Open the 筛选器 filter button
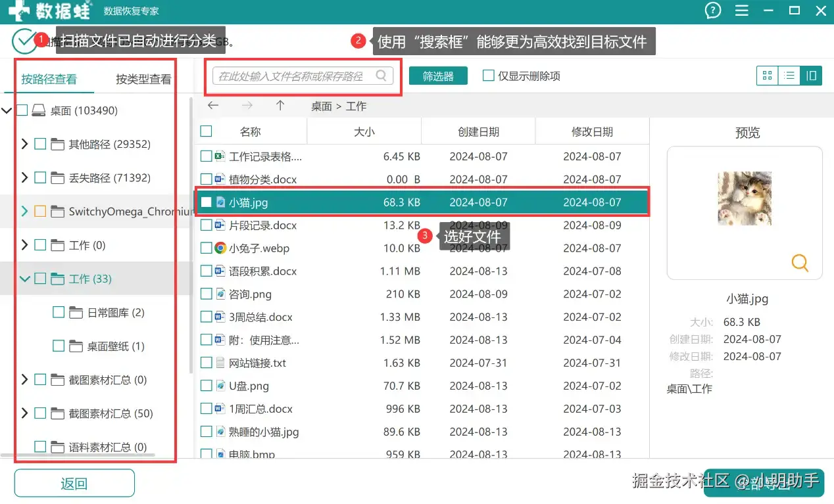834x504 pixels. coord(438,76)
